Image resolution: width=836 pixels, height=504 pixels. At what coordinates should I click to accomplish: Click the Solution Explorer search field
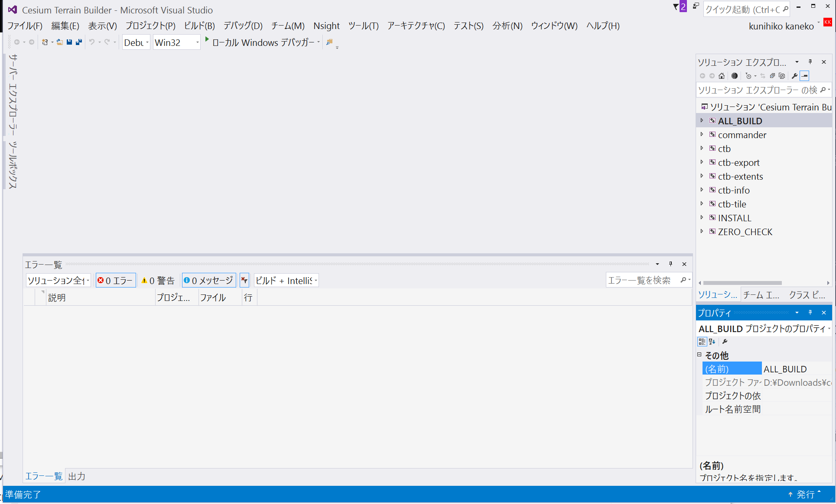coord(764,90)
